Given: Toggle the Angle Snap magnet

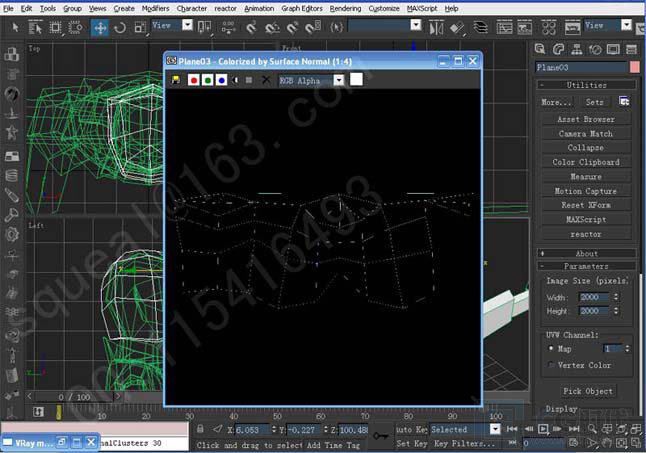Looking at the screenshot, I should click(x=272, y=28).
